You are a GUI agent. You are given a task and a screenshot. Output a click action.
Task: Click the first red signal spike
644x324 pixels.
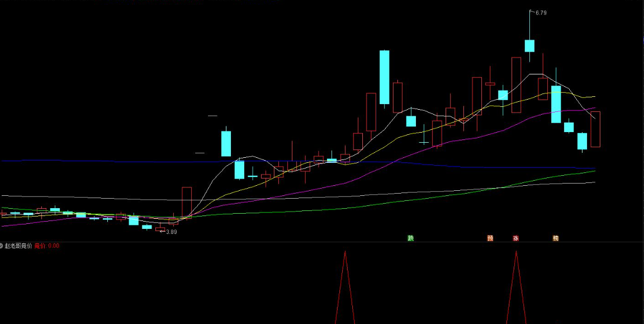[x=345, y=288]
